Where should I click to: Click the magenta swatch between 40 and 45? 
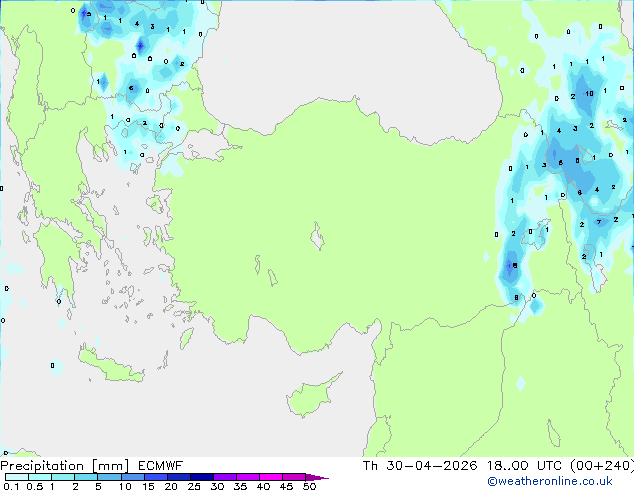coord(271,477)
